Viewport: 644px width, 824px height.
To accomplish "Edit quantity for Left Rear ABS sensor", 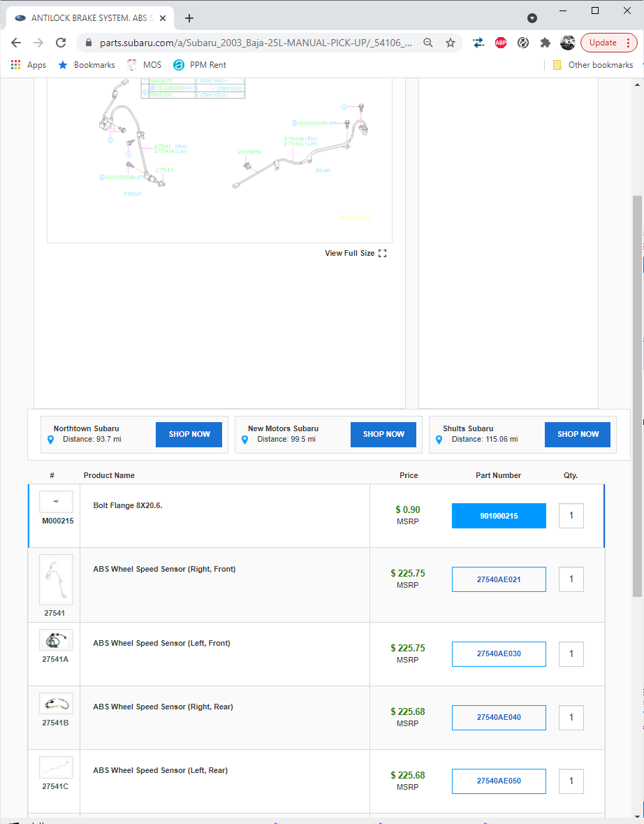I will [571, 781].
